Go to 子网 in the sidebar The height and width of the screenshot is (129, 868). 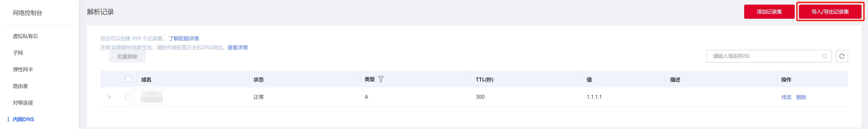[x=18, y=53]
